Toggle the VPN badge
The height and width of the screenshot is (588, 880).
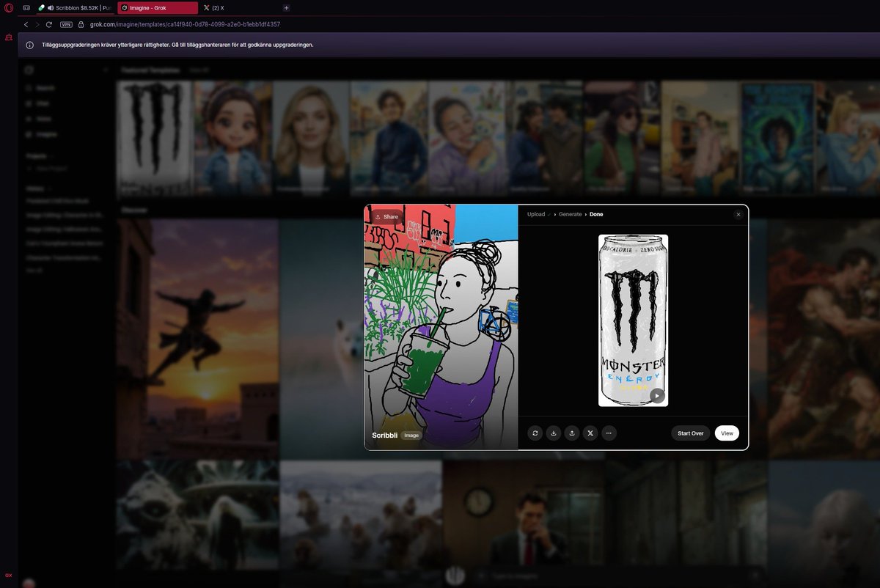pos(66,24)
